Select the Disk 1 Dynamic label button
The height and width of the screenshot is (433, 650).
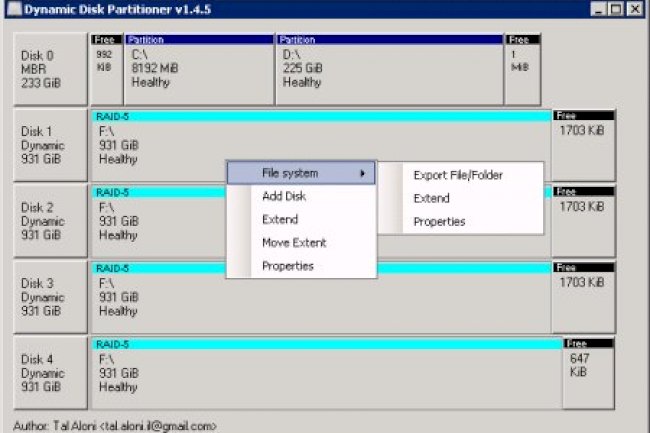pos(50,145)
